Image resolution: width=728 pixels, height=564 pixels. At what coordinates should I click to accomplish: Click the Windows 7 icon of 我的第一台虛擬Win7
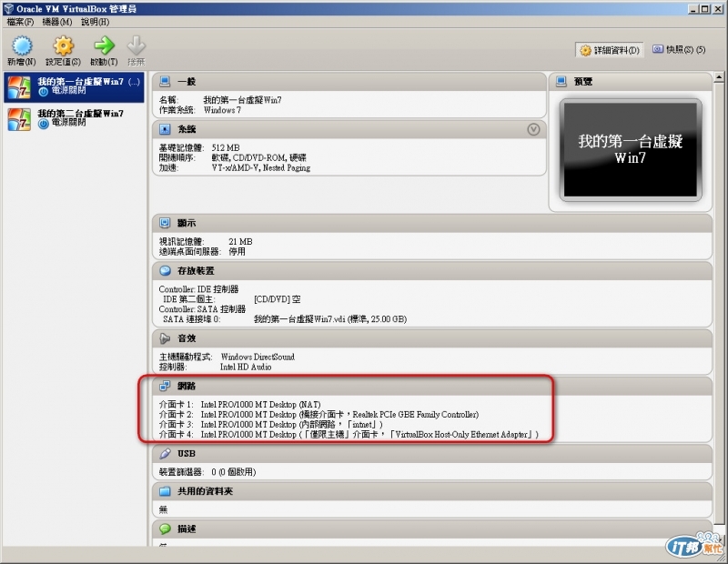point(19,87)
